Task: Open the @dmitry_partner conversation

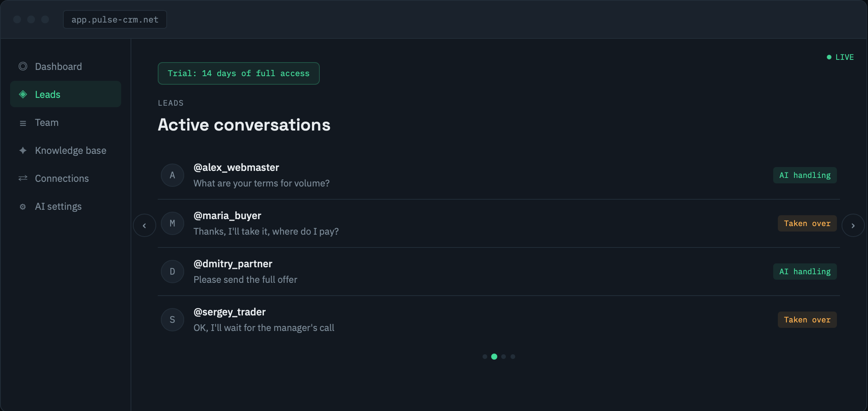Action: 499,272
